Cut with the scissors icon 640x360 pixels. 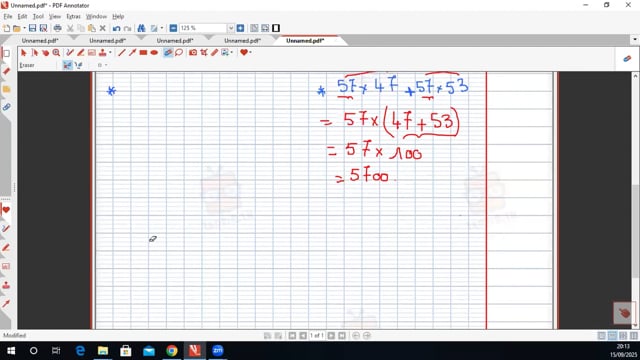click(70, 28)
